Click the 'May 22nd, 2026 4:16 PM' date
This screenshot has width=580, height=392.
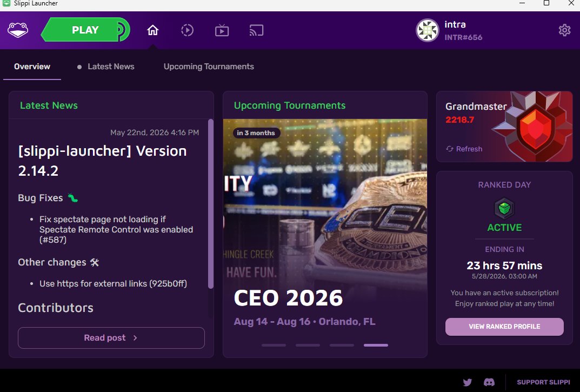(x=155, y=132)
